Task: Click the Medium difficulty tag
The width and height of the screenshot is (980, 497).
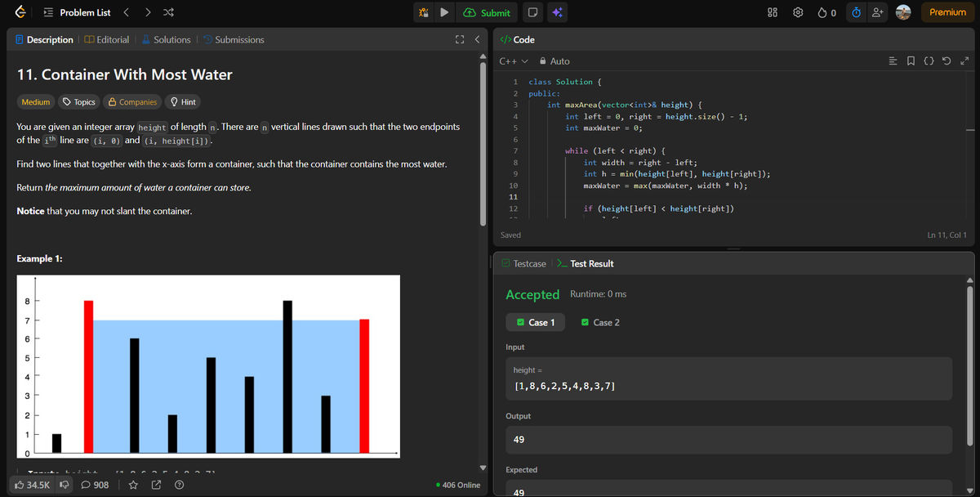Action: pos(36,102)
